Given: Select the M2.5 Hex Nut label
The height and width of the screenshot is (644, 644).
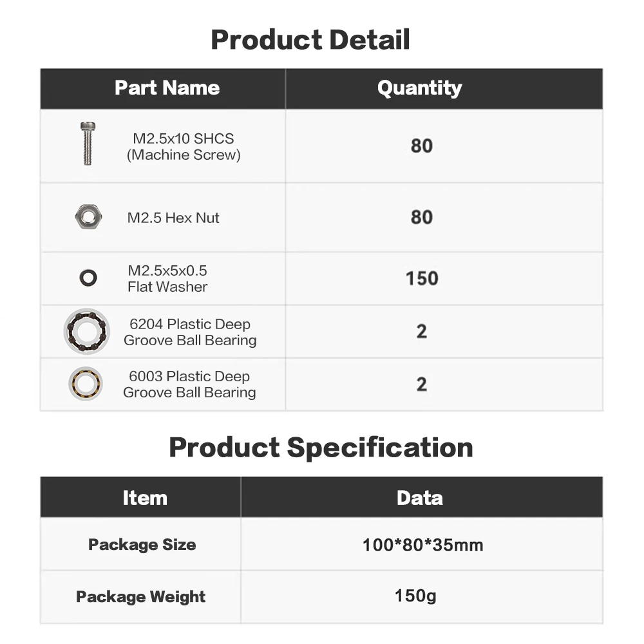Looking at the screenshot, I should 173,218.
